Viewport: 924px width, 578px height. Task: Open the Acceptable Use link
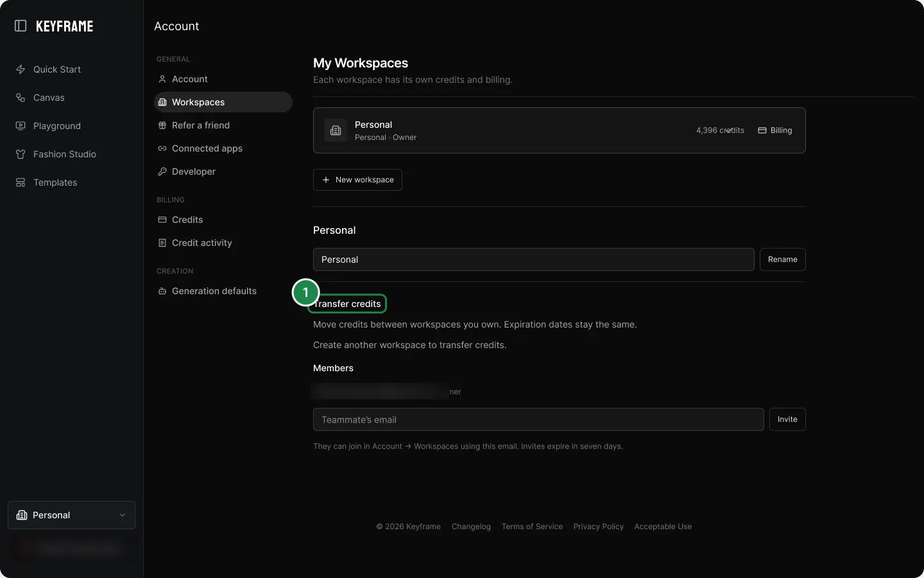(x=663, y=527)
